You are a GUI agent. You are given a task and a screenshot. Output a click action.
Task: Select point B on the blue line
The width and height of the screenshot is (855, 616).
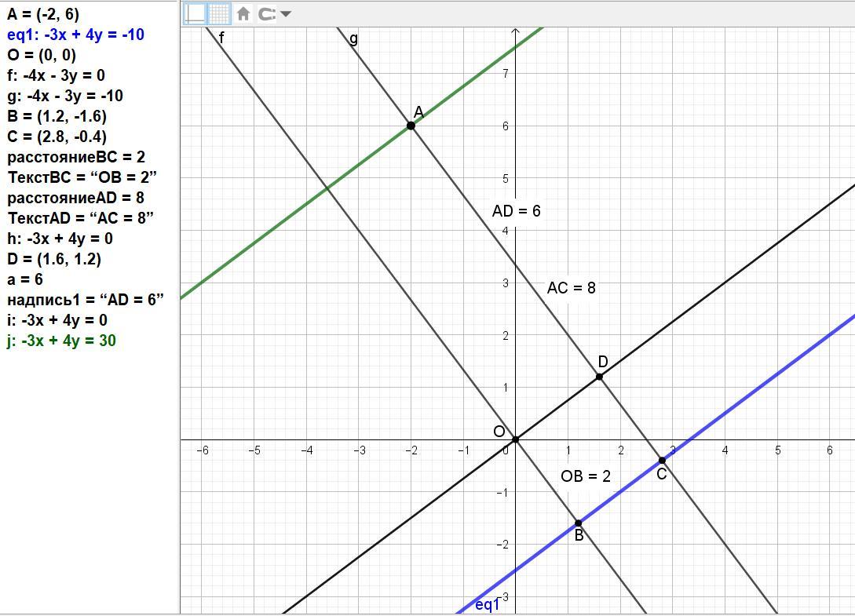[x=579, y=523]
